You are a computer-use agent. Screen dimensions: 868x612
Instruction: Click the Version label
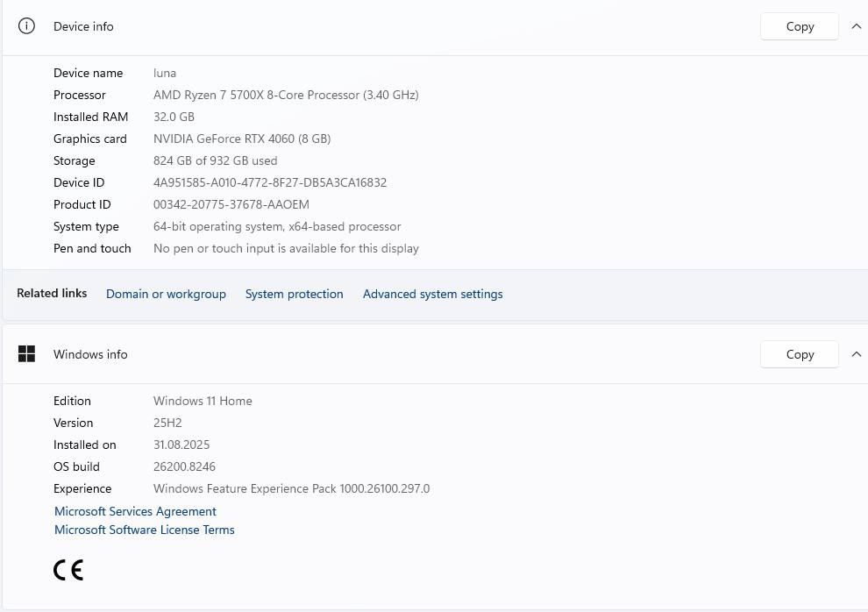tap(73, 423)
